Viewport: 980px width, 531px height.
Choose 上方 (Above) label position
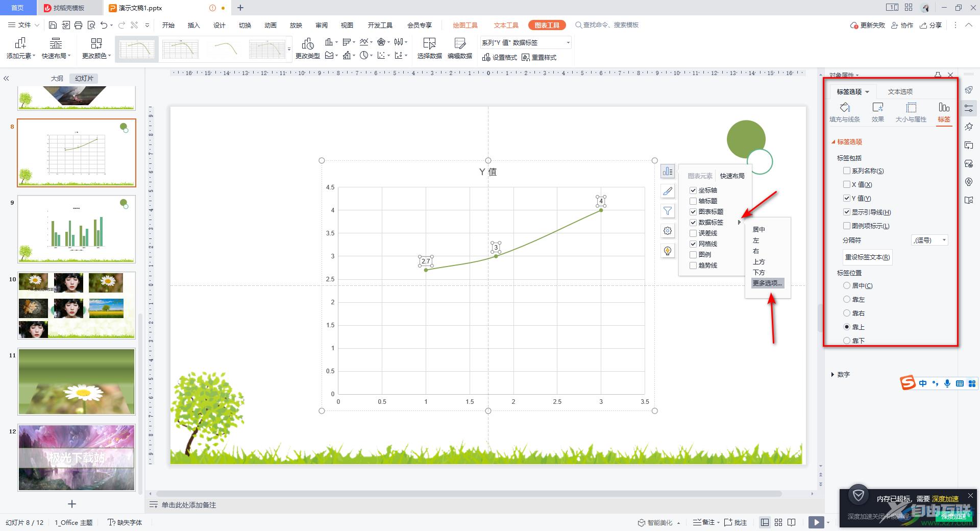pyautogui.click(x=759, y=262)
